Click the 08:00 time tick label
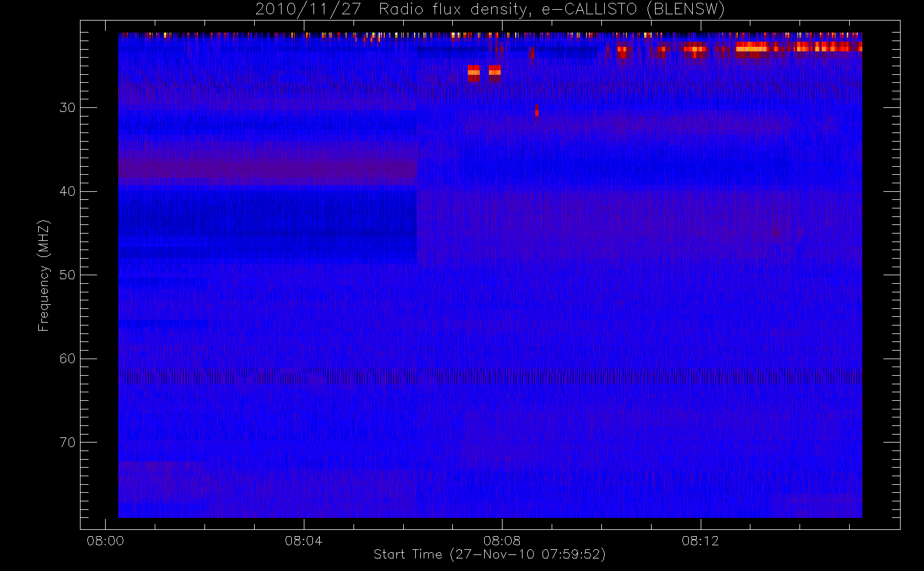 pyautogui.click(x=105, y=541)
